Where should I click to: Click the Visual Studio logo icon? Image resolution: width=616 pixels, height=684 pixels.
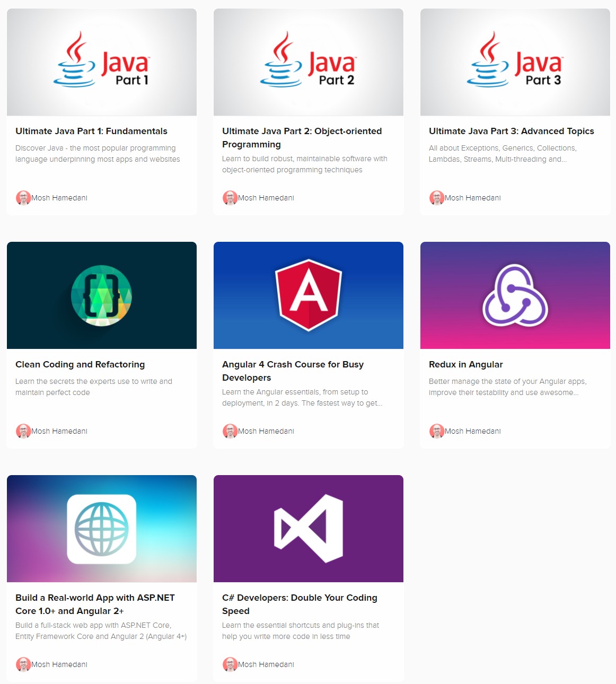point(309,529)
